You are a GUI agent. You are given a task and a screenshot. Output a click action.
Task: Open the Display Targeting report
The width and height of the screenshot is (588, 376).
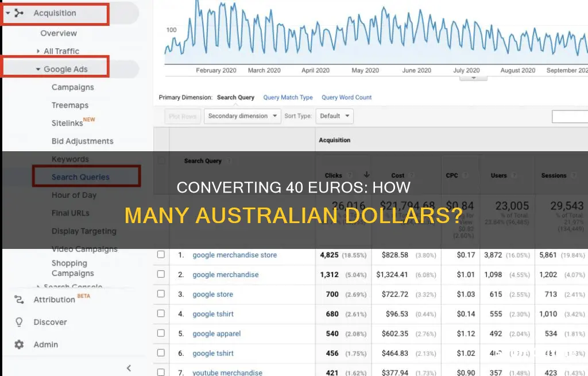84,231
